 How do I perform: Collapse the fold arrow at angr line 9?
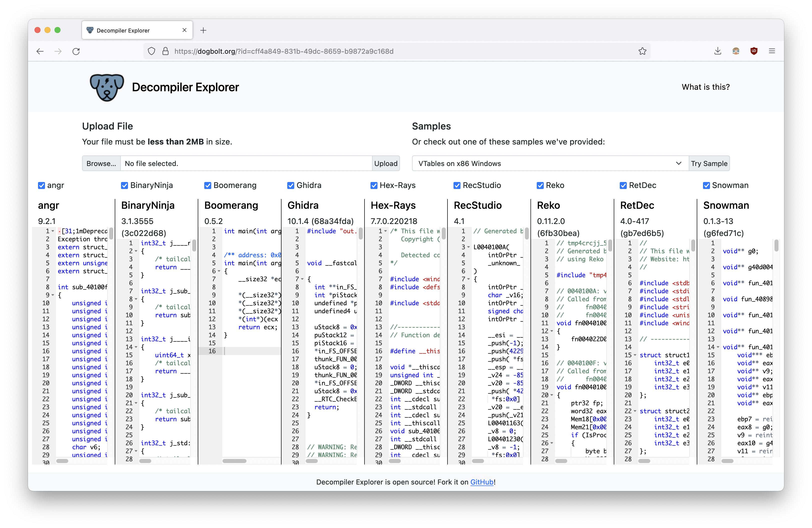53,295
